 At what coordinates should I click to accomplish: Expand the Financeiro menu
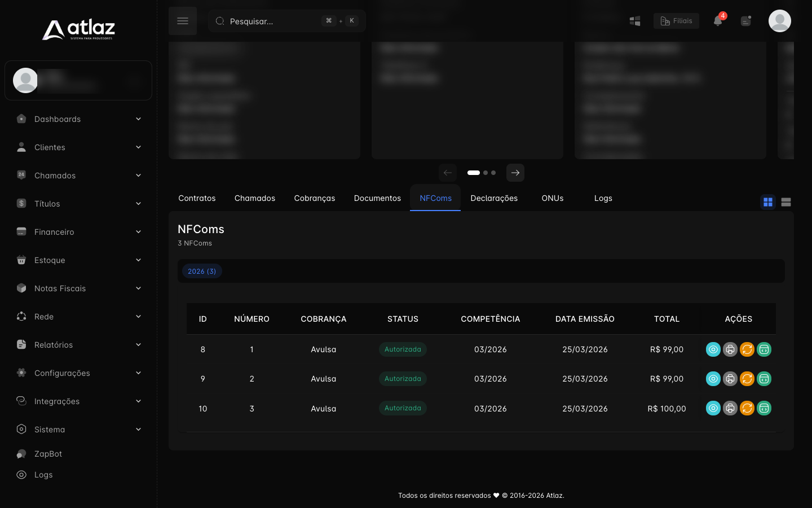(78, 232)
